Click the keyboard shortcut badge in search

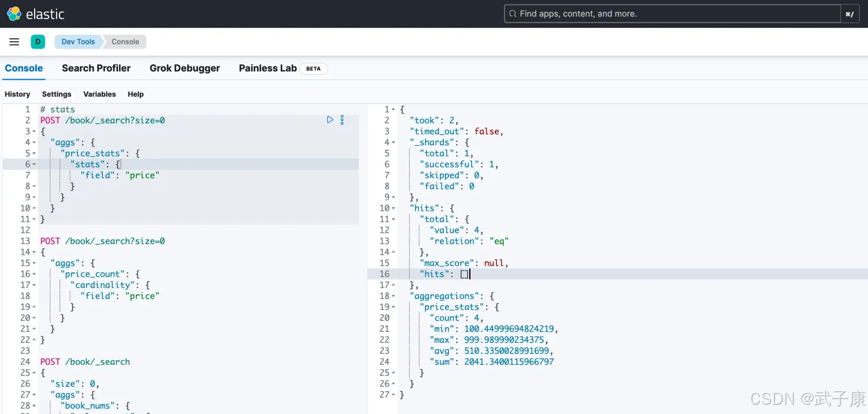[849, 14]
